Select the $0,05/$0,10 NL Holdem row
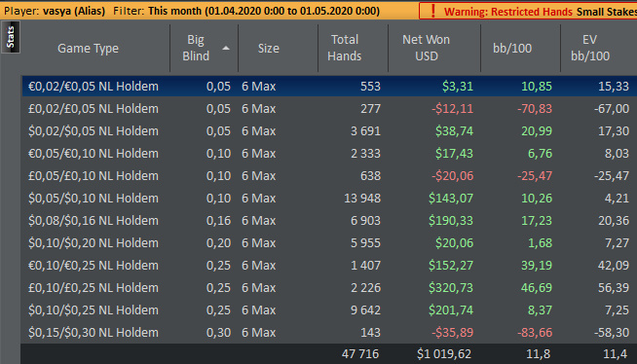This screenshot has width=637, height=364. pyautogui.click(x=329, y=198)
